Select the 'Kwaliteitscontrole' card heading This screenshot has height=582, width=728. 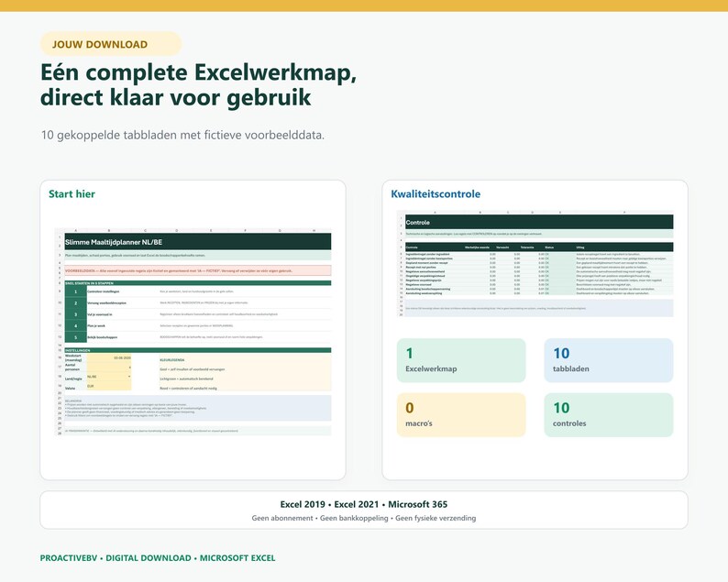(436, 194)
